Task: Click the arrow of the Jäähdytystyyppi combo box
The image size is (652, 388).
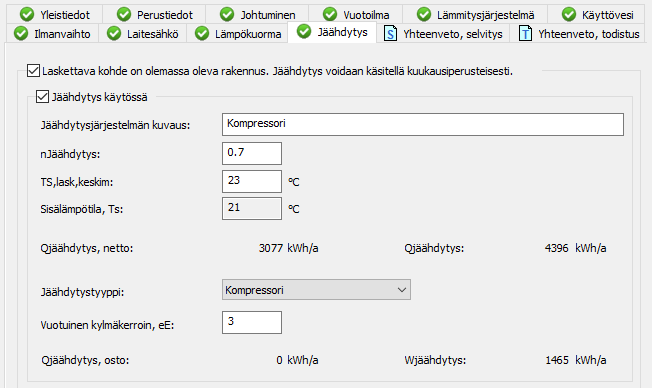Action: pyautogui.click(x=402, y=290)
